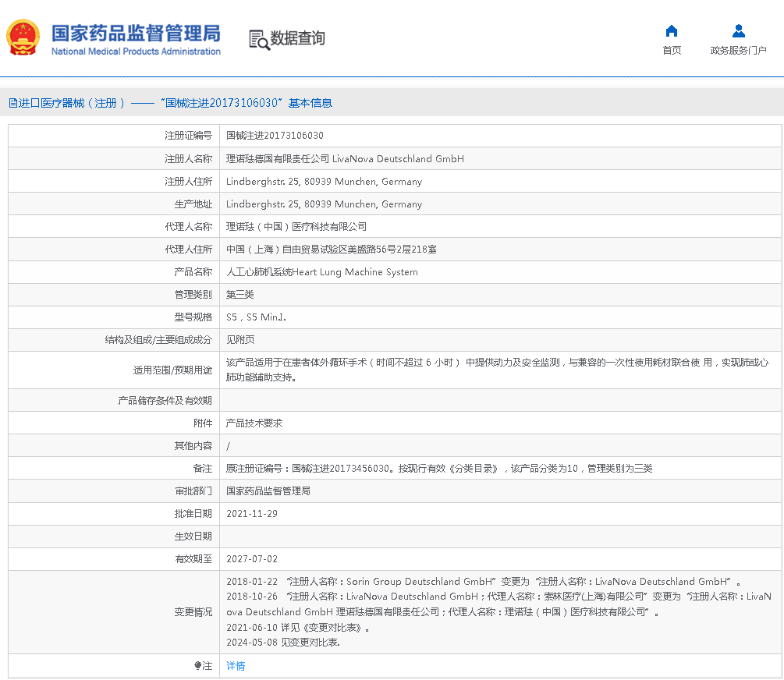Go to 首页 label
This screenshot has height=680, width=784.
pyautogui.click(x=672, y=50)
